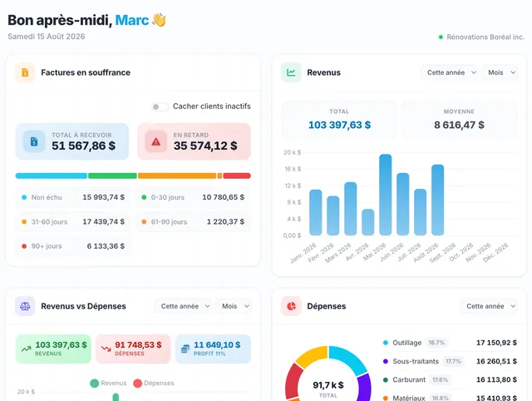Click the 91 748,53 $ Dépenses summary card

coord(133,349)
